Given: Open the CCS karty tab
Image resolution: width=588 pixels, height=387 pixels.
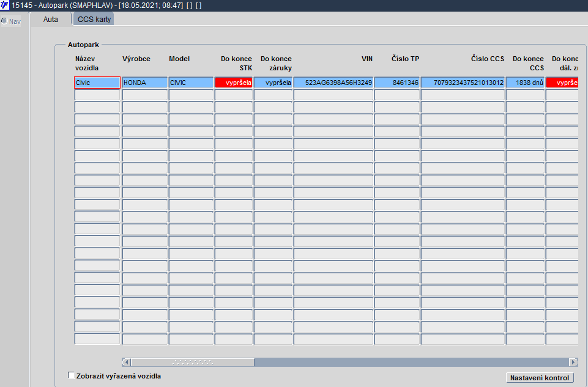Looking at the screenshot, I should coord(94,20).
